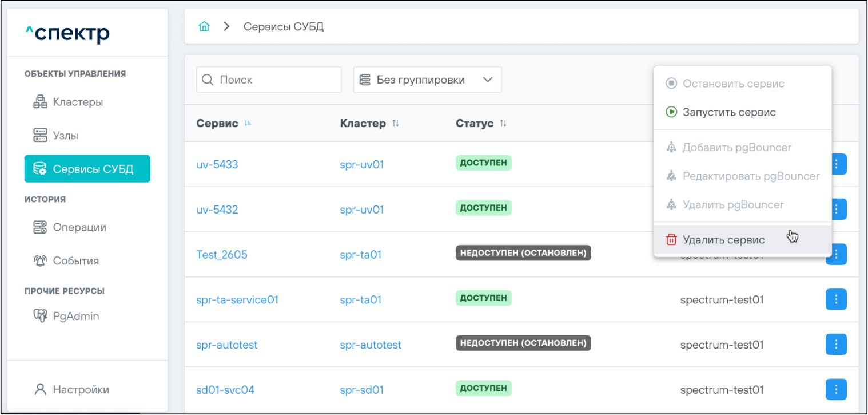
Task: Open События in the sidebar
Action: [x=75, y=261]
